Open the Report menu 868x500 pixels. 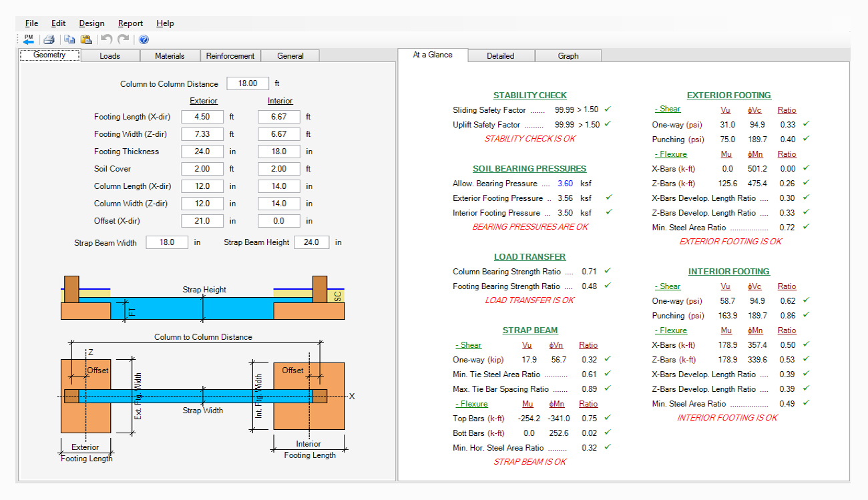[x=130, y=23]
